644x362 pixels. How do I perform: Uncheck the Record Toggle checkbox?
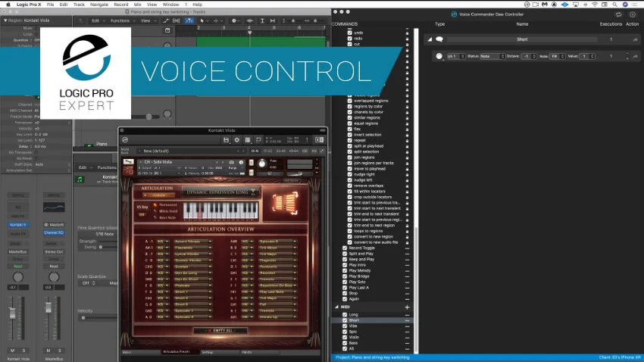[x=345, y=248]
